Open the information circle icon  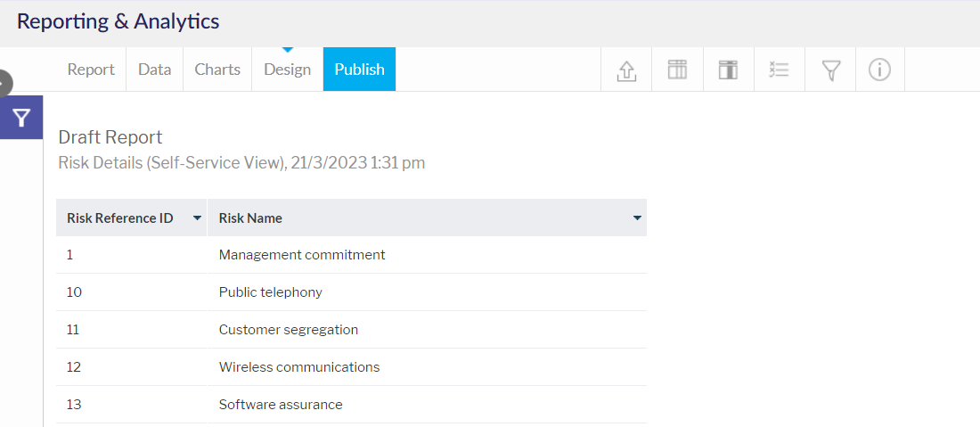click(x=879, y=70)
